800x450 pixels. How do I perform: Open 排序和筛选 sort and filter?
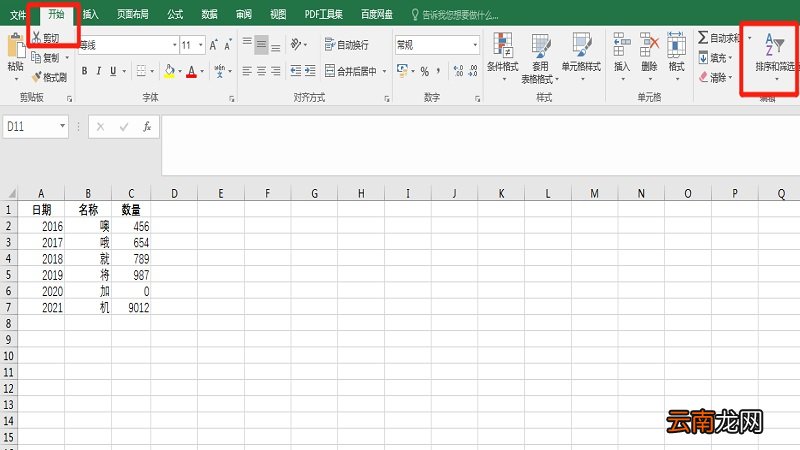pyautogui.click(x=776, y=56)
